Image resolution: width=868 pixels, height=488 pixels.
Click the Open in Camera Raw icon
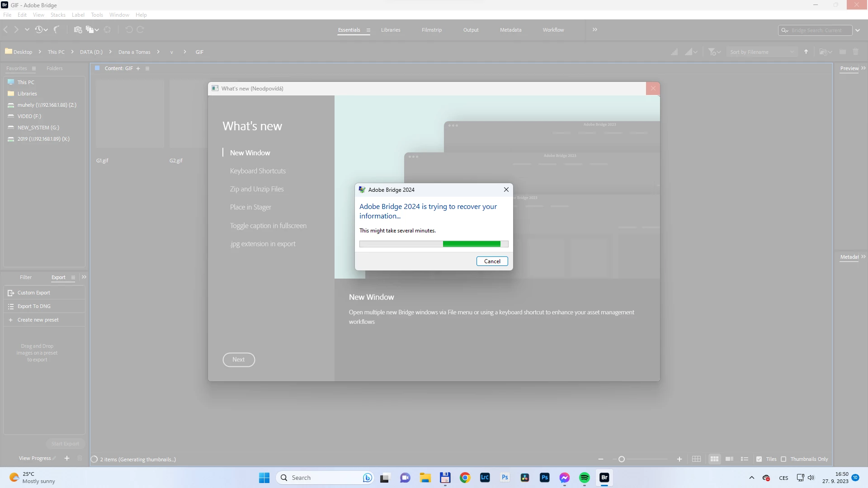point(107,29)
